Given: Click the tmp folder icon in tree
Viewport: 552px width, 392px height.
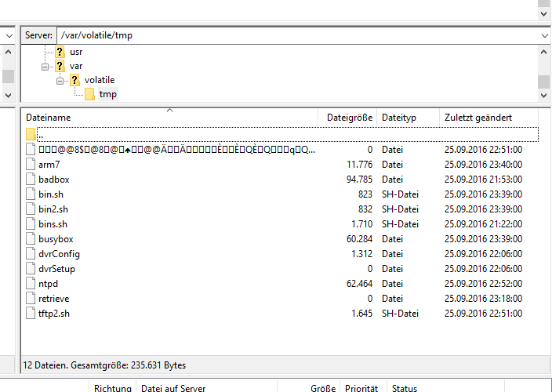Looking at the screenshot, I should [89, 95].
